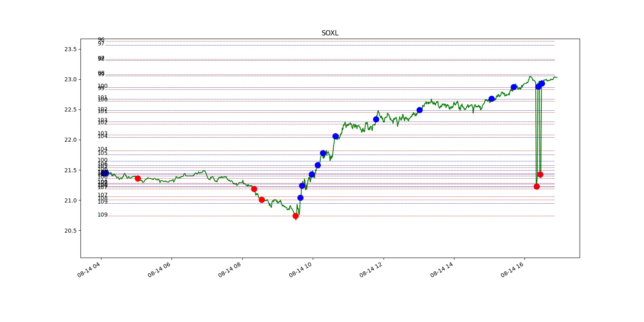Click the blue marker at price 21.05
This screenshot has height=322, width=644.
[300, 198]
